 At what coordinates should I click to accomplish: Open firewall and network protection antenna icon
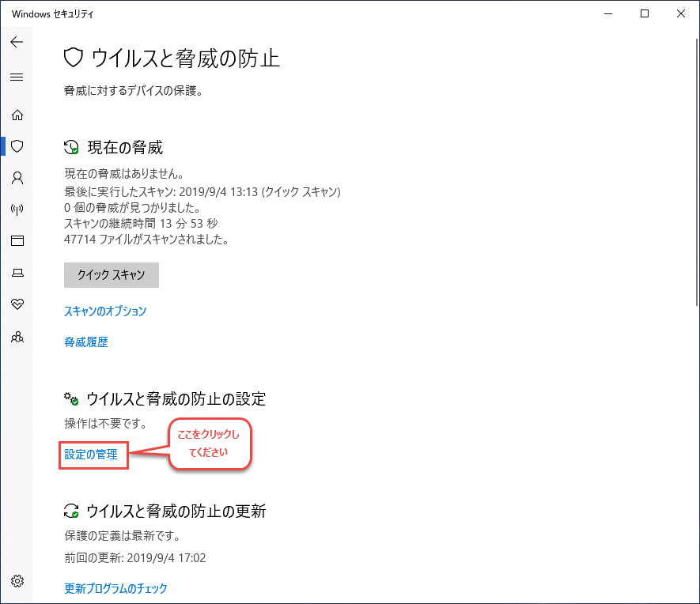(17, 210)
